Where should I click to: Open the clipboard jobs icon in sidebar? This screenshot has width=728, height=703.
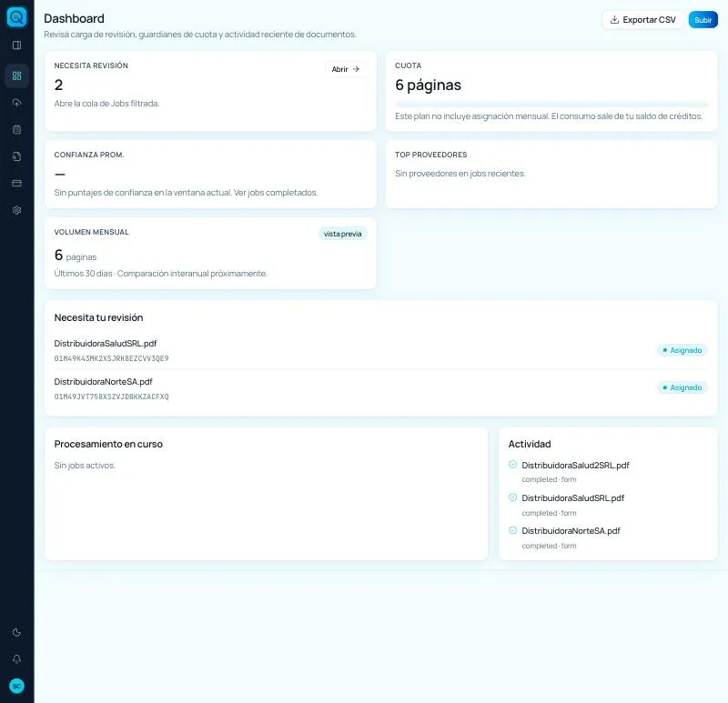pyautogui.click(x=16, y=129)
